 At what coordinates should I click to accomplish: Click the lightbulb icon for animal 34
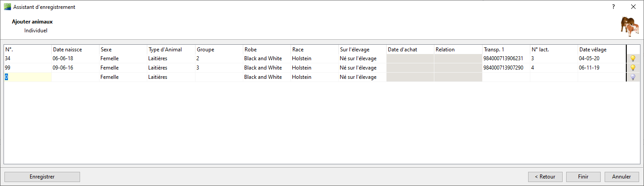(x=632, y=58)
